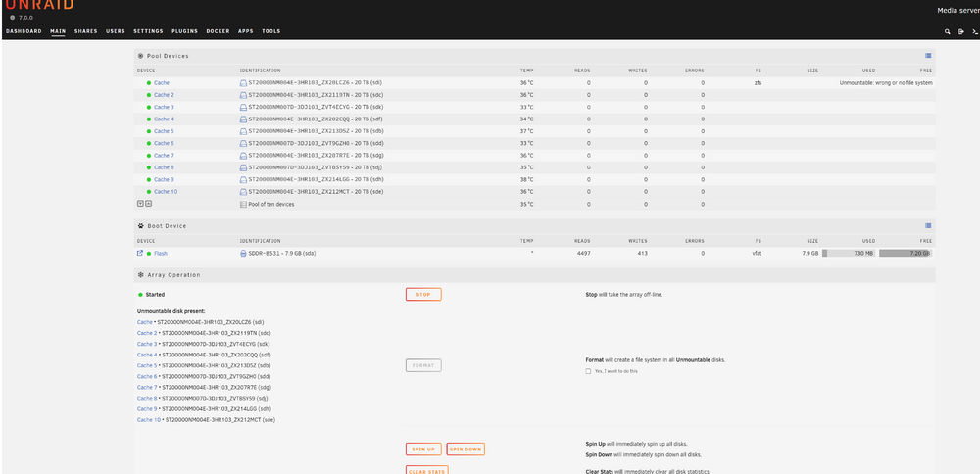The height and width of the screenshot is (474, 980).
Task: Click the Format button
Action: 423,366
